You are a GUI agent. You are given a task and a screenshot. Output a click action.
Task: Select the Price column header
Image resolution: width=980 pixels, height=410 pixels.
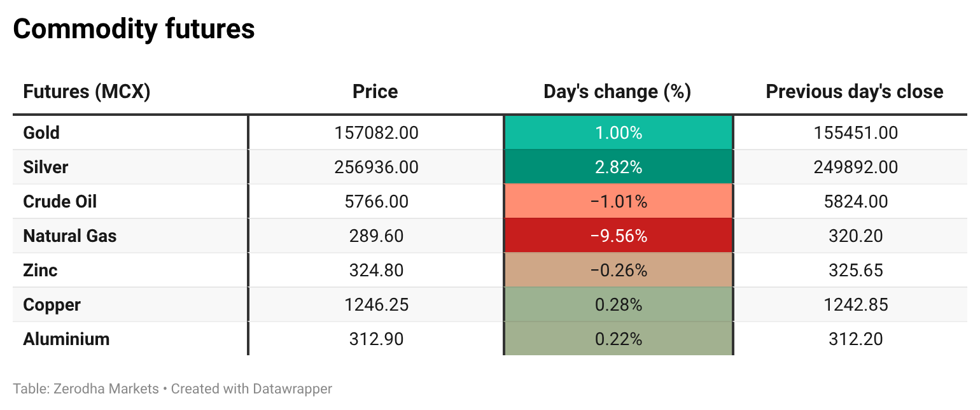pyautogui.click(x=375, y=92)
